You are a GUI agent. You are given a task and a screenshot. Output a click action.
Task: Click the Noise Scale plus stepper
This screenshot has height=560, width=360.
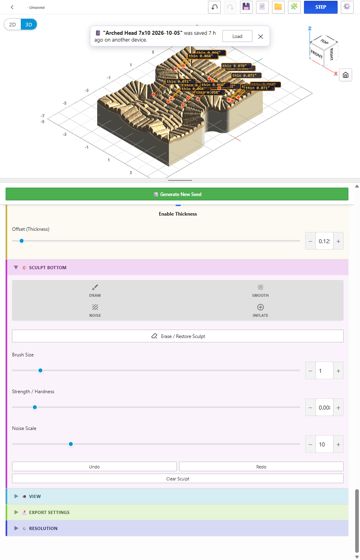(x=338, y=445)
